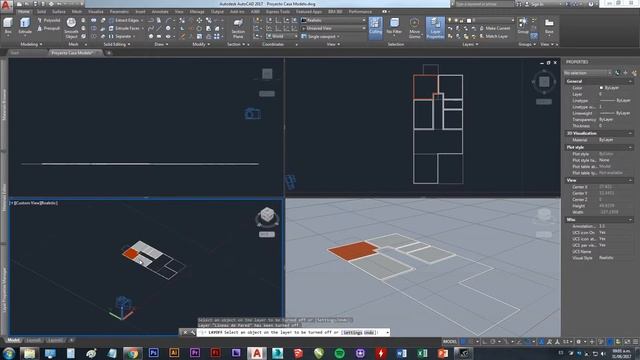Select the orange floor in realistic viewport
The width and height of the screenshot is (640, 360).
pos(353,250)
